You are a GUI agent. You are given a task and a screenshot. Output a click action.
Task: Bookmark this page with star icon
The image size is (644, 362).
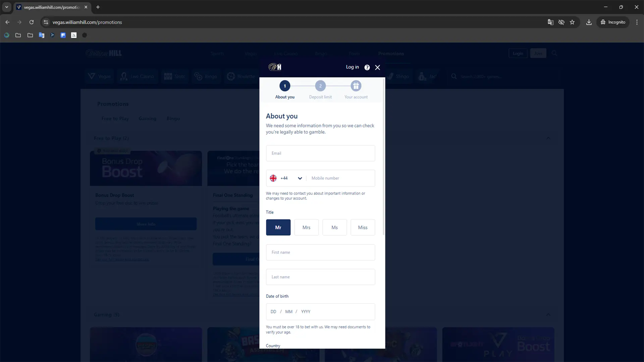tap(572, 22)
